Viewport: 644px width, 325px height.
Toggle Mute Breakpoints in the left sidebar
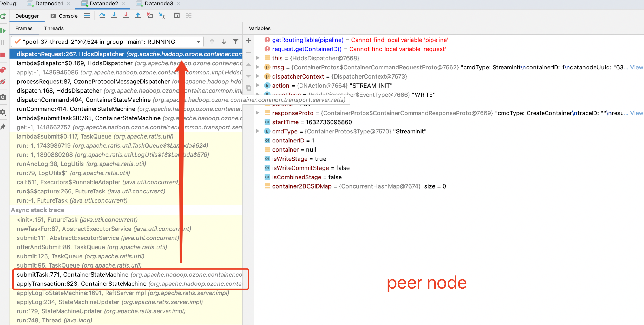(x=3, y=82)
